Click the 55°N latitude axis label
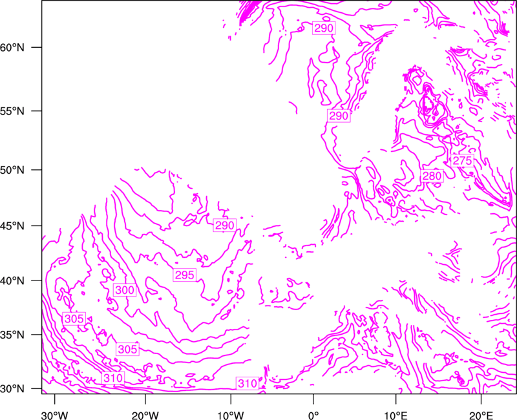517x420 pixels. (12, 111)
